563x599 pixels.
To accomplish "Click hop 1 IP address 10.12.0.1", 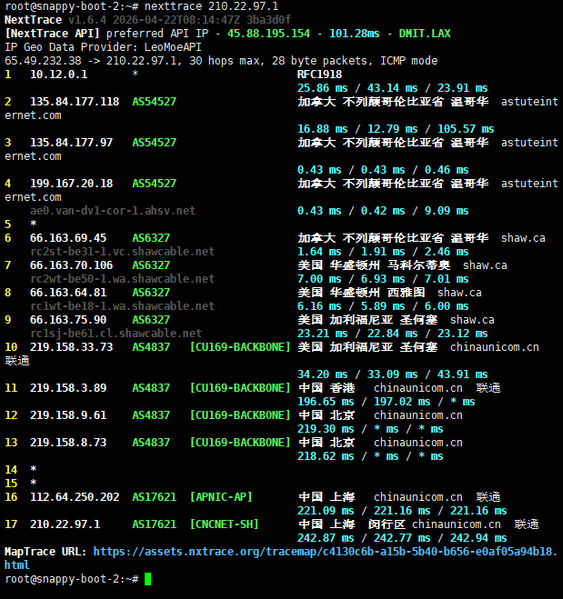I will click(x=59, y=74).
